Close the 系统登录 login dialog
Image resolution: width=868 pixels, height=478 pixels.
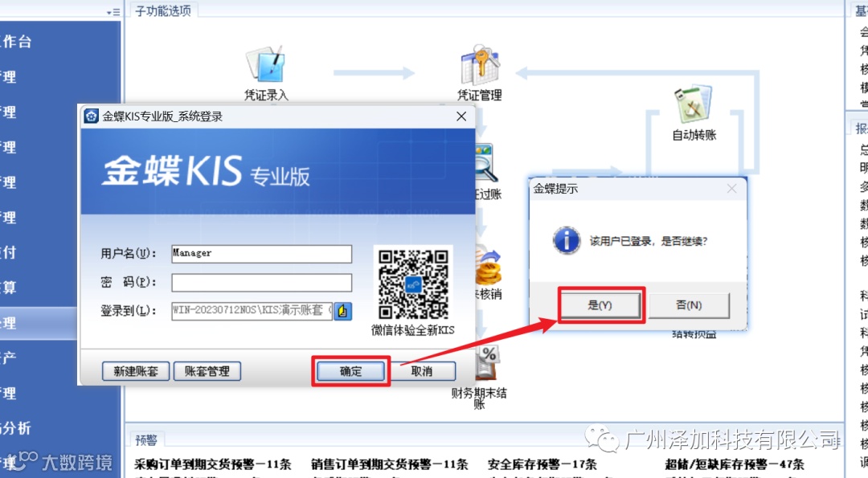[461, 116]
